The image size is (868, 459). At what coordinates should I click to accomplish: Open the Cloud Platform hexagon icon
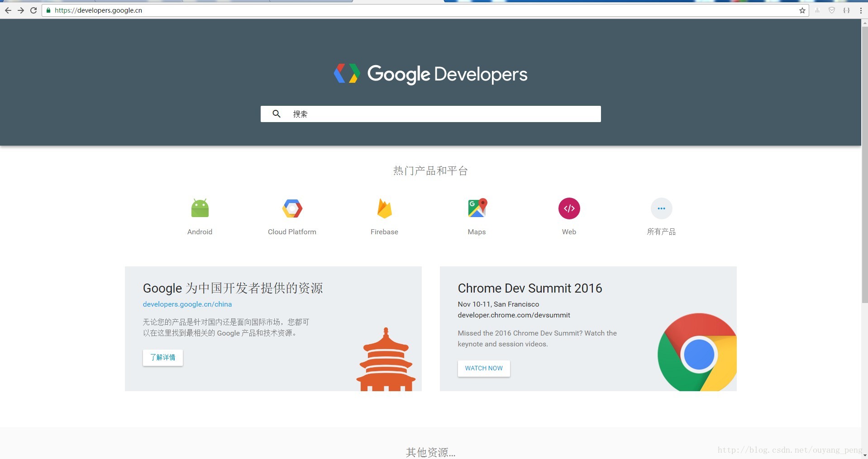coord(292,208)
